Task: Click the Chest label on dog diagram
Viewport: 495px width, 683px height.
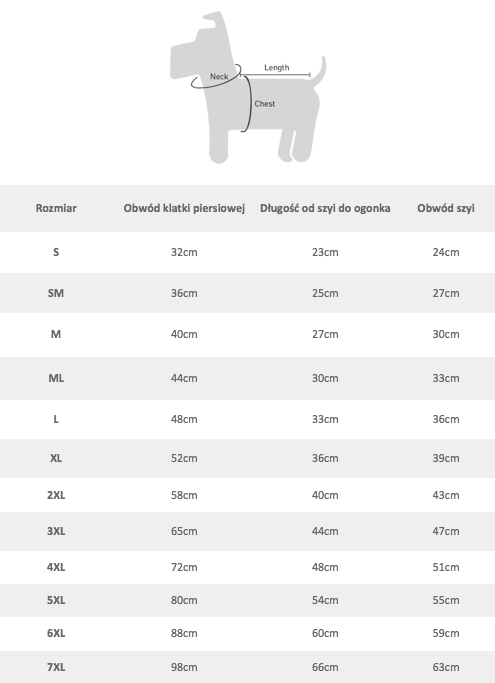Action: [265, 104]
